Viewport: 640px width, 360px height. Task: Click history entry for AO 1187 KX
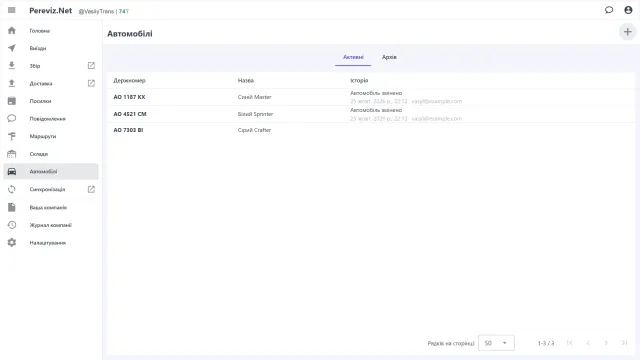406,97
